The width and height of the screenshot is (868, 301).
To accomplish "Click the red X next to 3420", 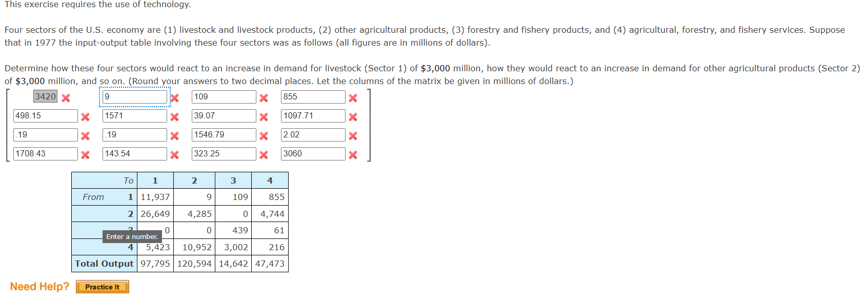I will point(66,97).
